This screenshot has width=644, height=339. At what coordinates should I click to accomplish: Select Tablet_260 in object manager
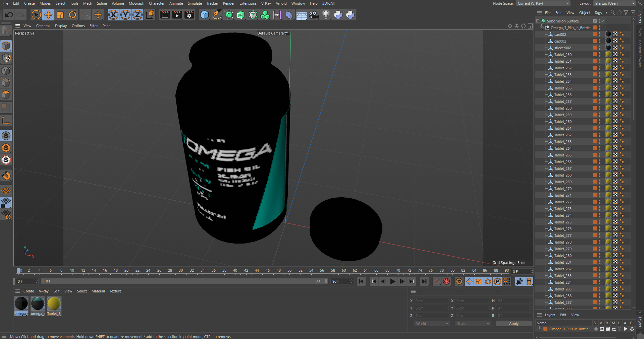click(x=563, y=122)
